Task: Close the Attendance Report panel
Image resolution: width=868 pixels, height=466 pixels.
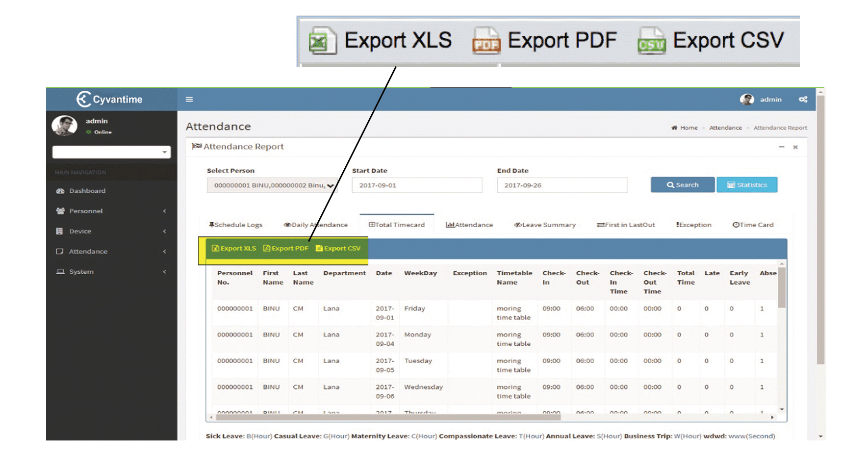Action: point(795,147)
